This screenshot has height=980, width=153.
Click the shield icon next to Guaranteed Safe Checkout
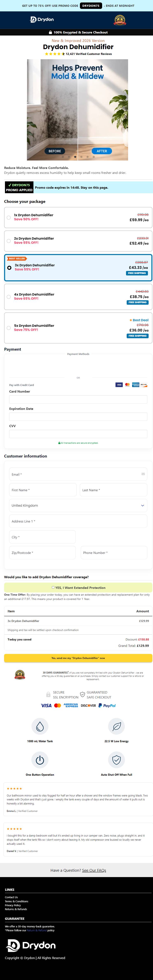82,695
